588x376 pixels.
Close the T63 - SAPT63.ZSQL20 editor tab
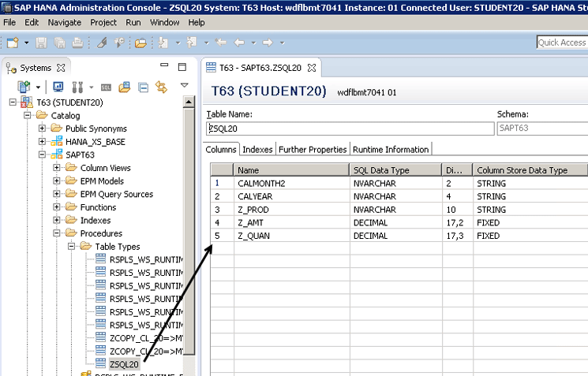click(x=312, y=68)
